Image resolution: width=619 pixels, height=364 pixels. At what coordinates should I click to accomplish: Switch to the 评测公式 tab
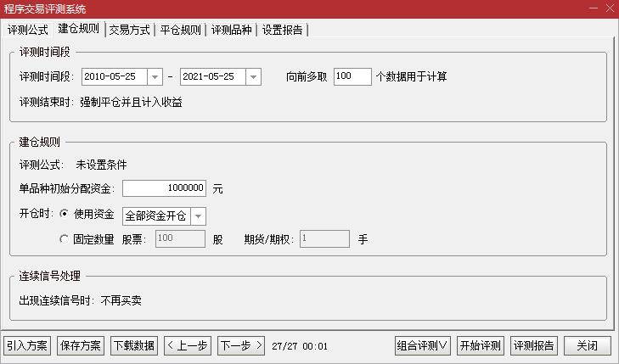pyautogui.click(x=28, y=30)
